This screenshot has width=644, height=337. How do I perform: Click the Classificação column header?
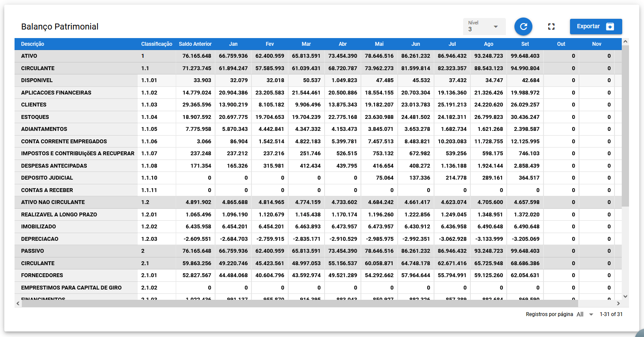[157, 44]
